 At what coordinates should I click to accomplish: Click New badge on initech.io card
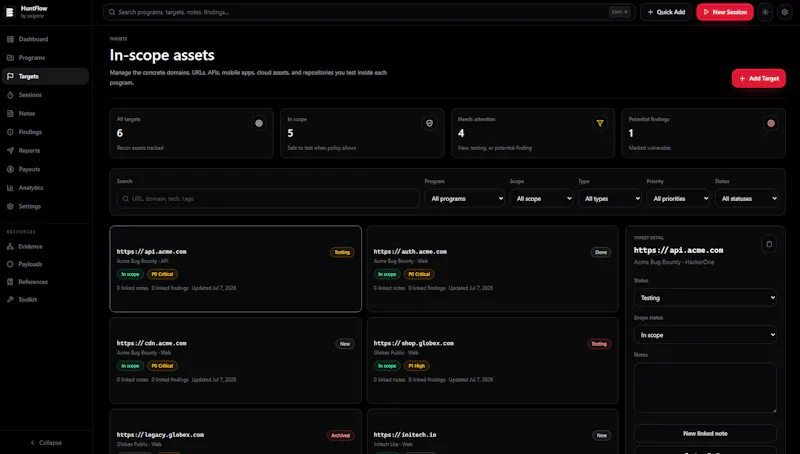[x=602, y=435]
